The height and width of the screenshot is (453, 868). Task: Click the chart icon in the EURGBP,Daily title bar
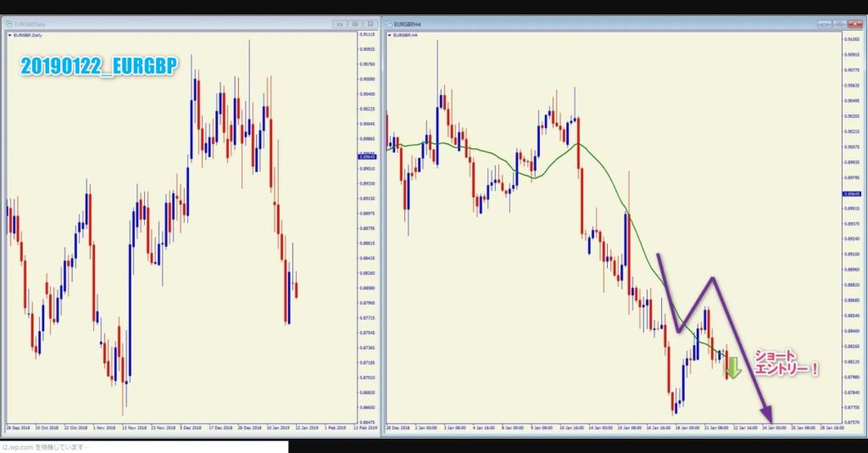click(9, 24)
